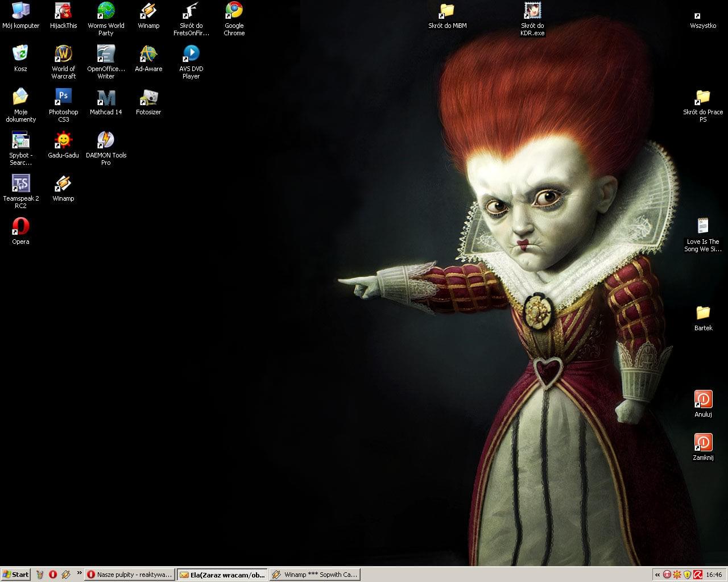The image size is (728, 582).
Task: Click Winamp icon in Quick Launch bar
Action: [66, 575]
